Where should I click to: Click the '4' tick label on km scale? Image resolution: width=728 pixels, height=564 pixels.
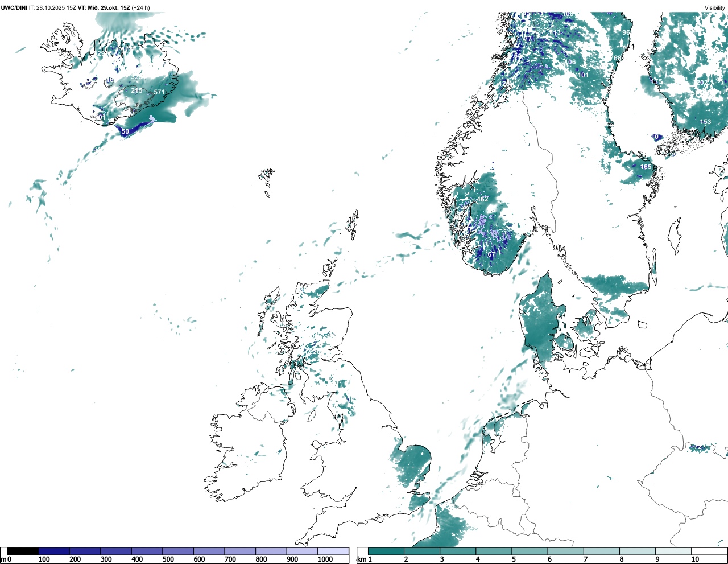pyautogui.click(x=477, y=559)
